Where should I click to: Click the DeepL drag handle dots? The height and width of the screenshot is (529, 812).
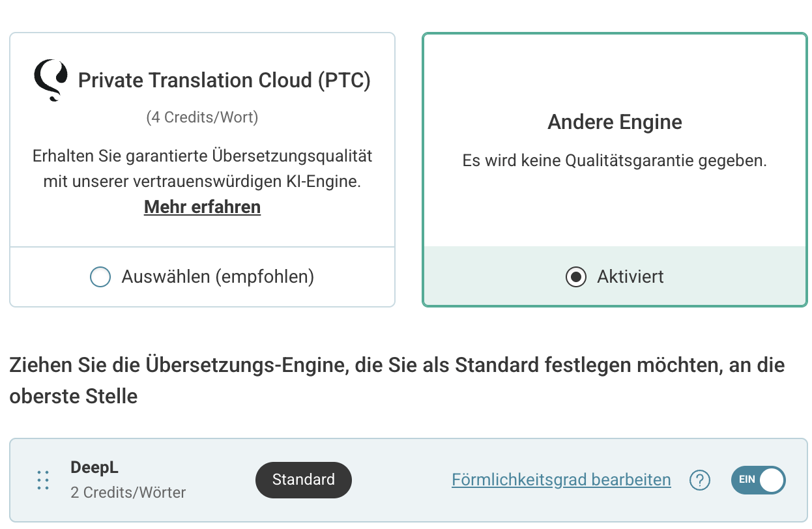[43, 480]
